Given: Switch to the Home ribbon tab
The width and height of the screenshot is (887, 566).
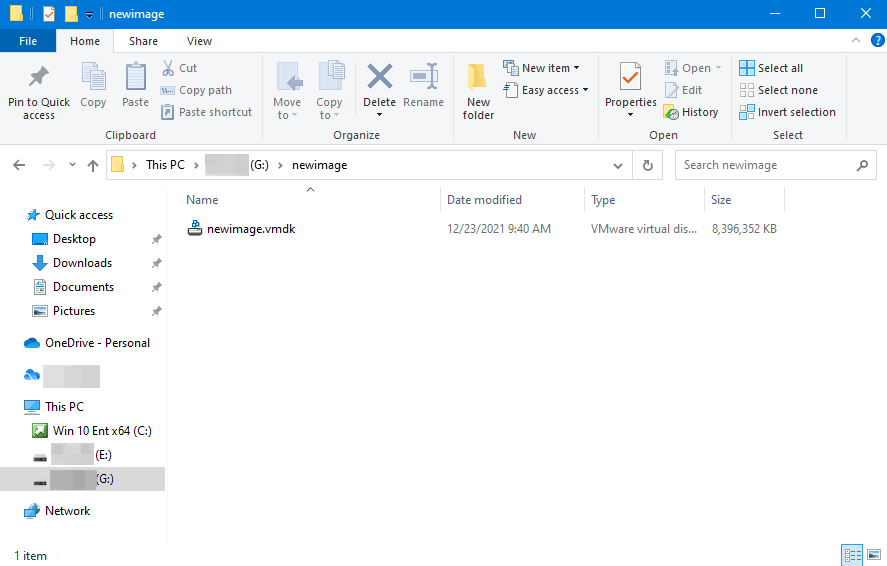Looking at the screenshot, I should point(85,41).
